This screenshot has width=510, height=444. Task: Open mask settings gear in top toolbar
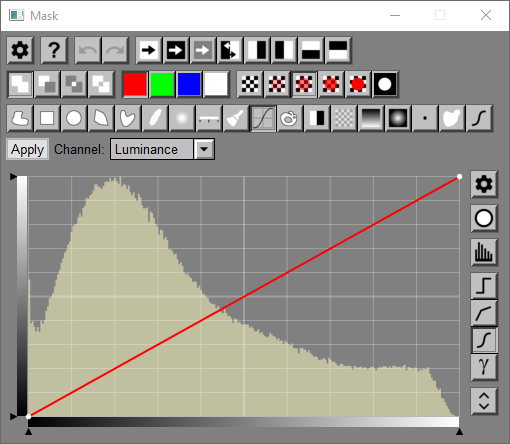(x=20, y=50)
